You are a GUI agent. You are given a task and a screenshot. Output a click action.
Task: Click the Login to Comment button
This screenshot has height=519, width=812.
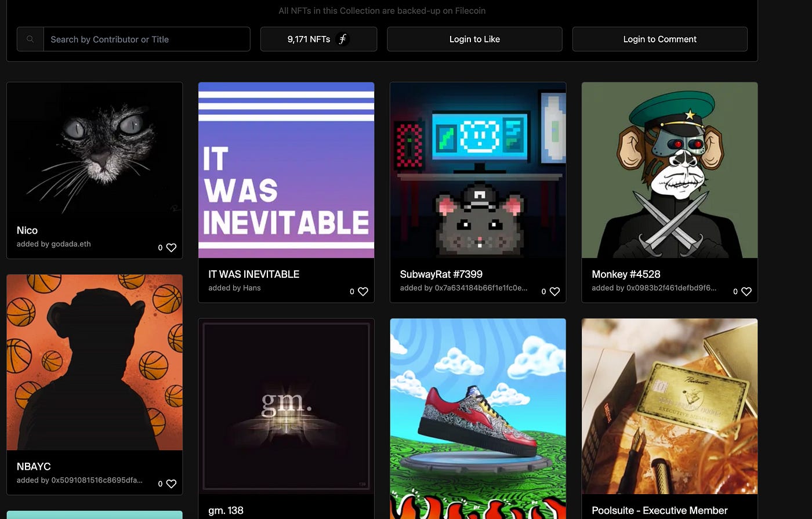(x=659, y=39)
